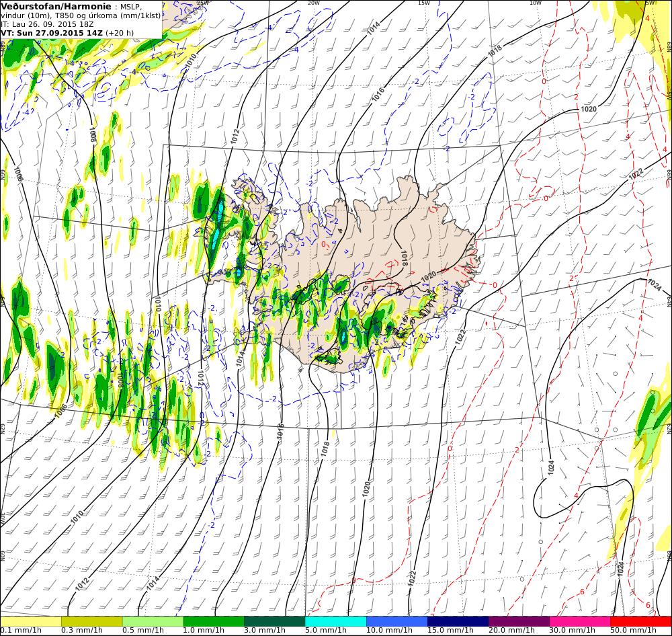Click the '10.0 mm/1h' legend label

point(389,631)
